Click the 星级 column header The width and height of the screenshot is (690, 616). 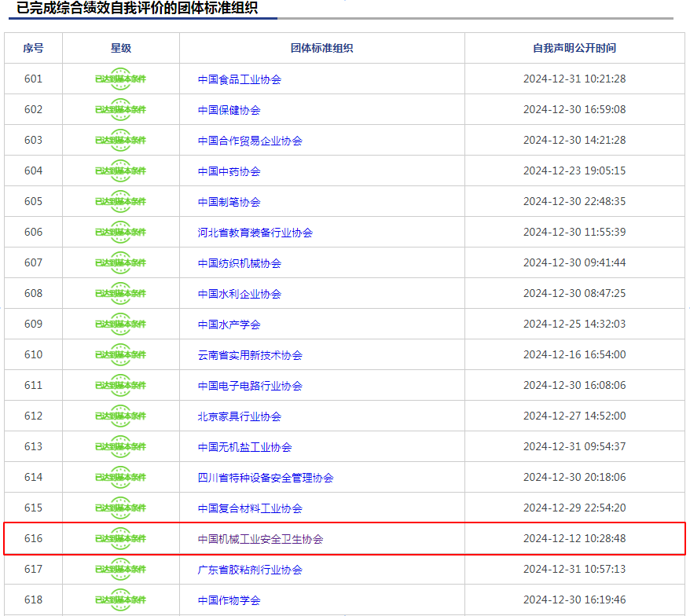pos(121,48)
